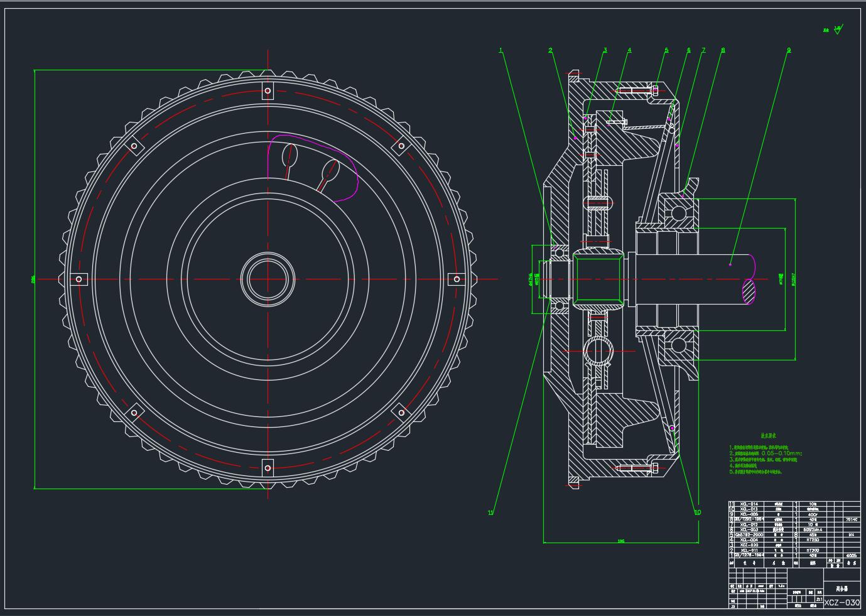The width and height of the screenshot is (866, 616).
Task: Click callout number 11 at bottom left of section
Action: (x=491, y=512)
